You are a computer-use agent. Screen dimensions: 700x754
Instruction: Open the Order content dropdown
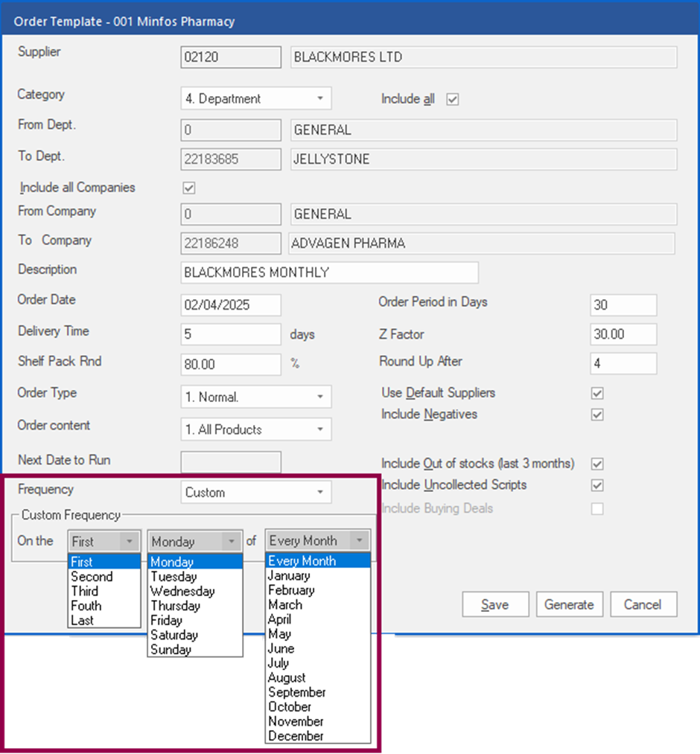click(256, 429)
